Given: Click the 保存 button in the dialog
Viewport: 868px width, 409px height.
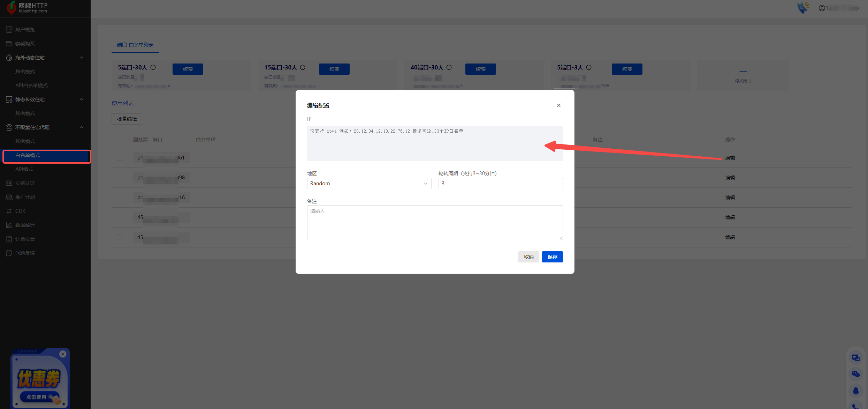Looking at the screenshot, I should point(552,257).
